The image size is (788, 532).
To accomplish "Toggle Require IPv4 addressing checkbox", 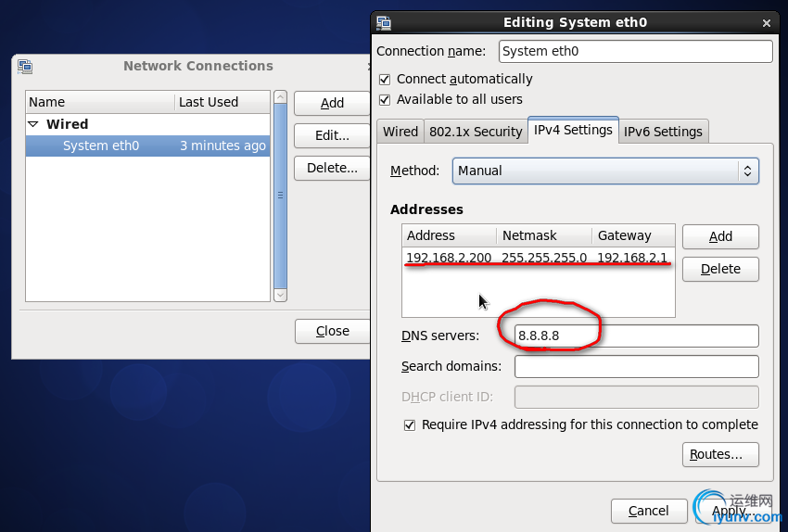I will 410,425.
